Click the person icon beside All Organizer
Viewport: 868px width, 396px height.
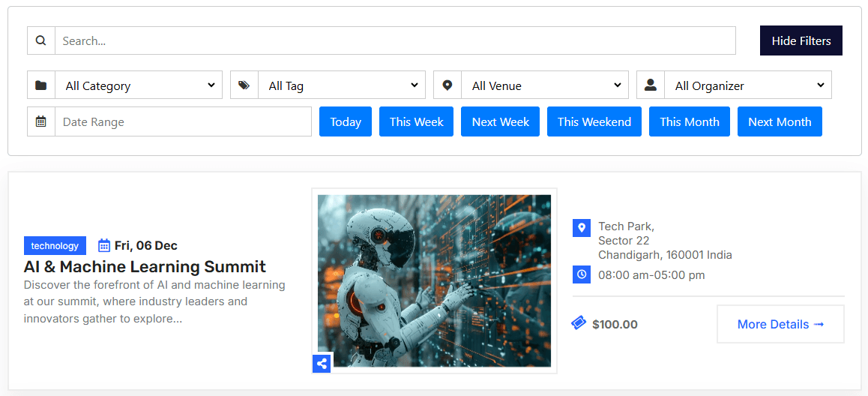pos(651,85)
